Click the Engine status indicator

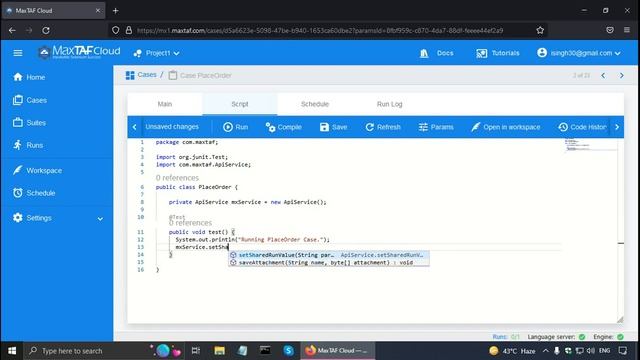pyautogui.click(x=609, y=337)
